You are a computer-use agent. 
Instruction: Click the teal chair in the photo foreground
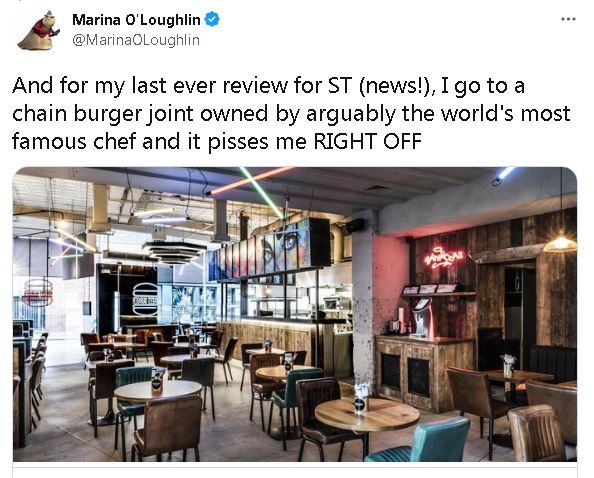click(421, 442)
